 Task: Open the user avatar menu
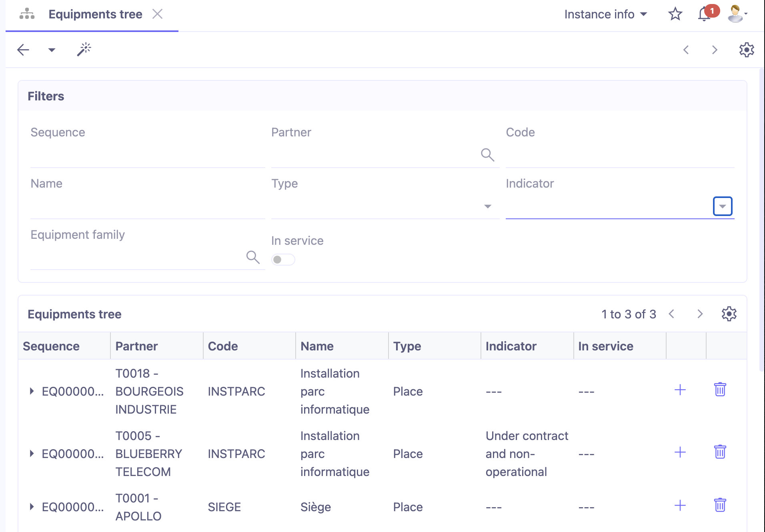(x=735, y=14)
